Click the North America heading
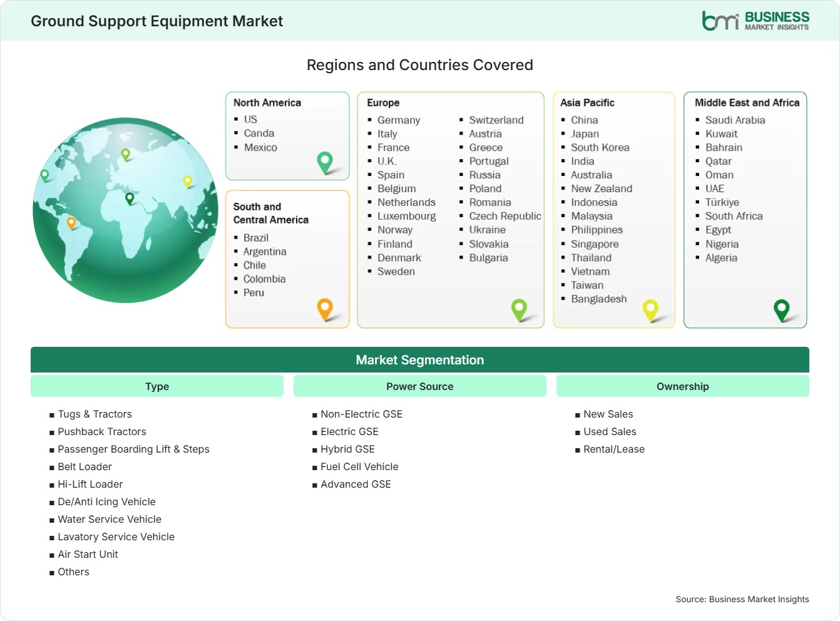 pos(267,103)
